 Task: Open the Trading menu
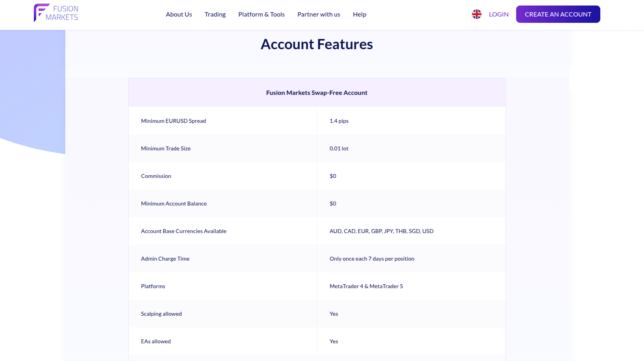point(215,15)
